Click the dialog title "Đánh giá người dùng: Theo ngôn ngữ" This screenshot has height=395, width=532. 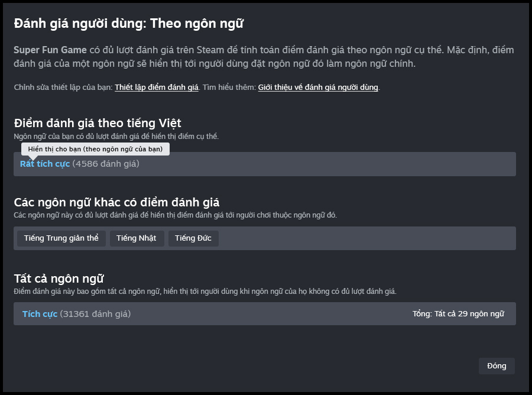tap(129, 24)
